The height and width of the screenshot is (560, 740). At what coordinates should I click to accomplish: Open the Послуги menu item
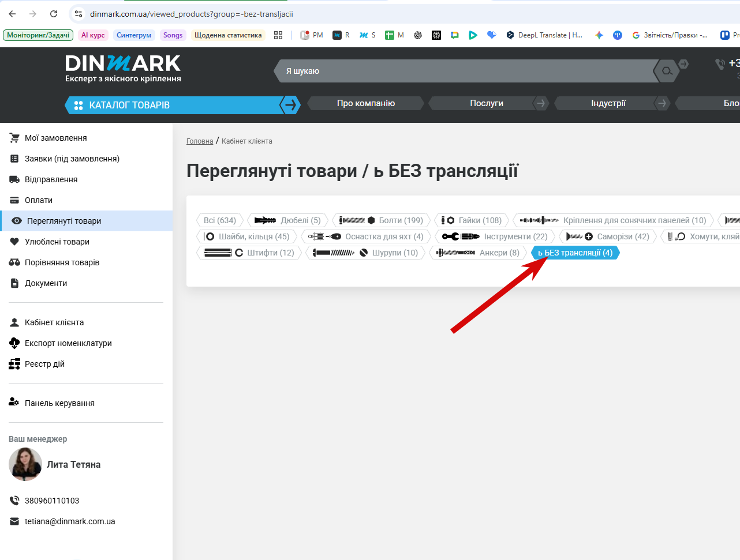[487, 103]
